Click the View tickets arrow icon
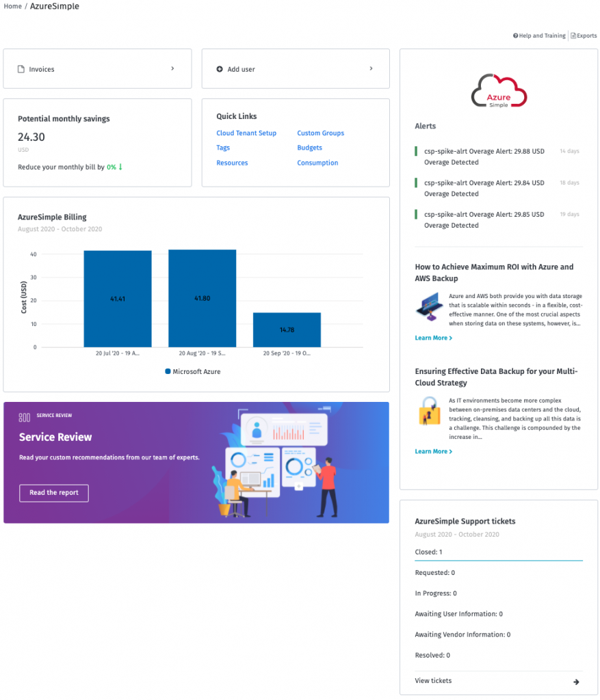This screenshot has height=700, width=600. tap(576, 682)
